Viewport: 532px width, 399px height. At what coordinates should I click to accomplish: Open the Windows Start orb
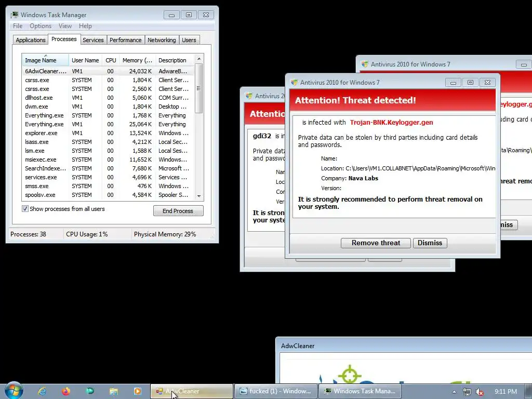(x=14, y=391)
